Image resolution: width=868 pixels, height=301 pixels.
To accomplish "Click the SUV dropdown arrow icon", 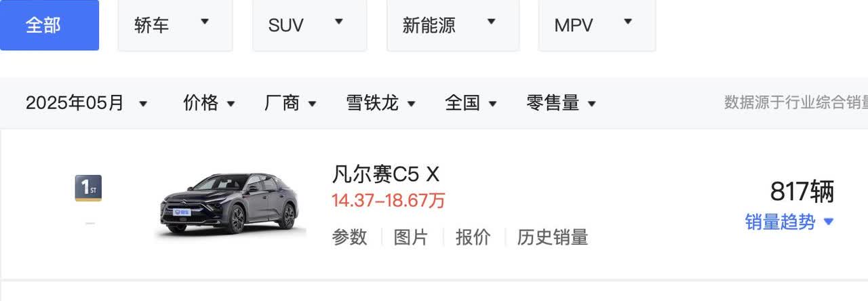I will click(339, 22).
